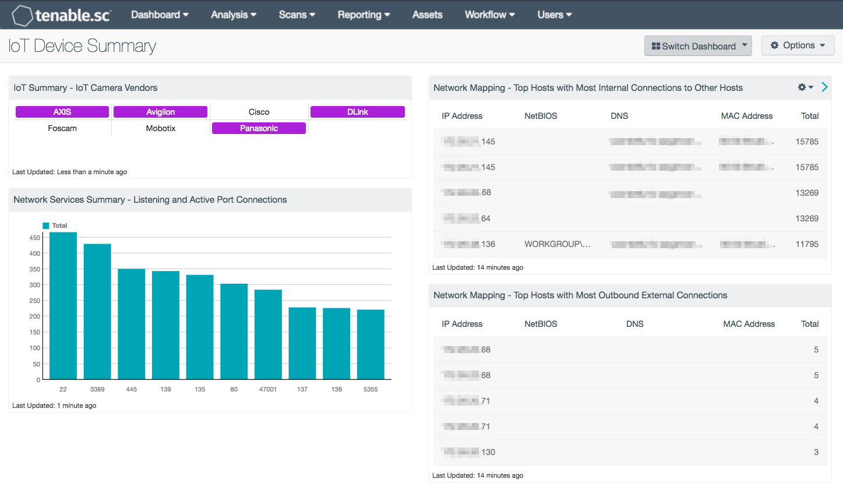Screen dimensions: 843x504
Task: Click the blue chevron arrow on Internal Connections panel
Action: click(x=824, y=87)
